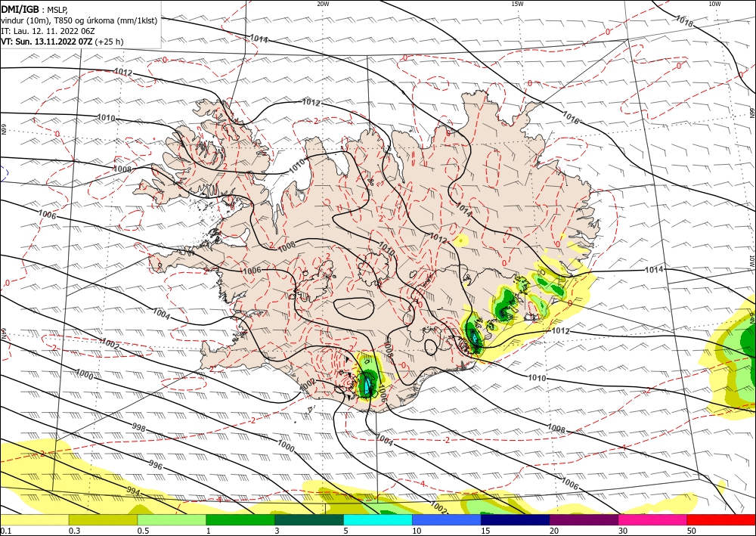Pick the cyan 5–10 legend swatch
The width and height of the screenshot is (756, 536).
(378, 519)
